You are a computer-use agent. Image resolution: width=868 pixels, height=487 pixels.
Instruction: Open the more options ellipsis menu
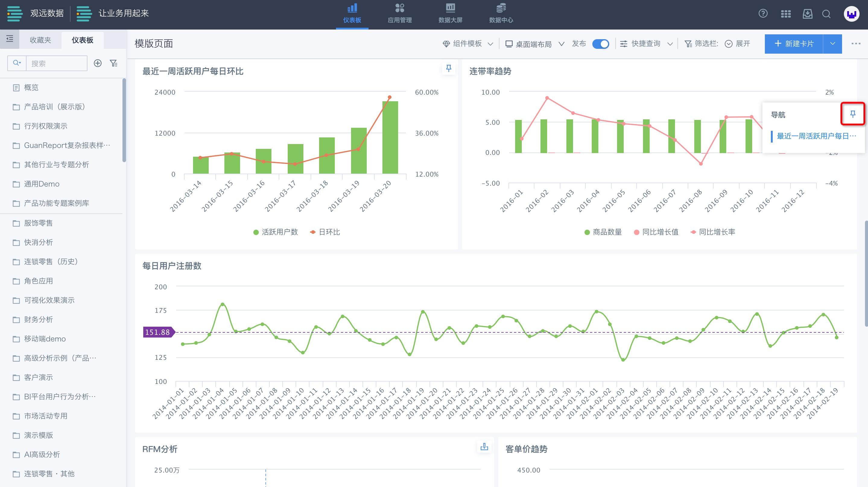[x=856, y=43]
